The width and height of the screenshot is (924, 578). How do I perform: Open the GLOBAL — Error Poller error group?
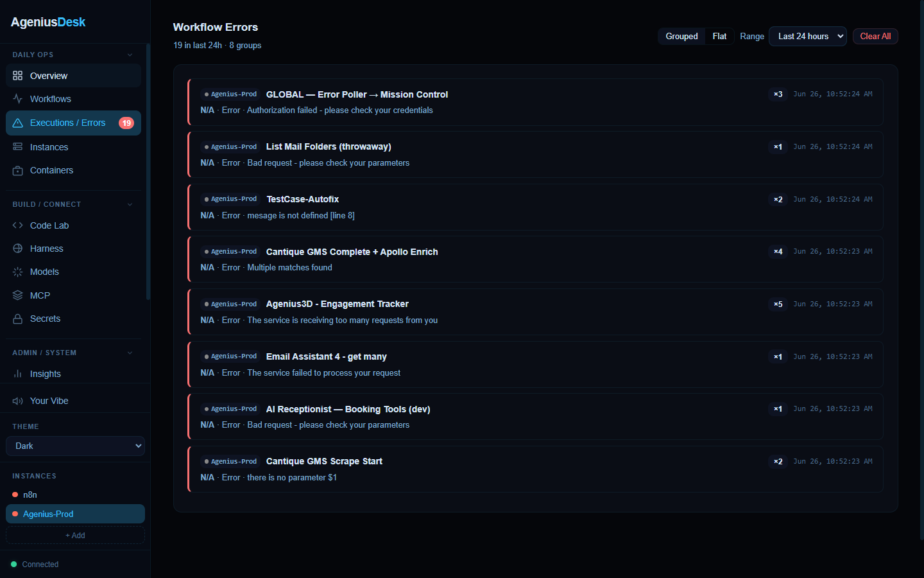[535, 102]
